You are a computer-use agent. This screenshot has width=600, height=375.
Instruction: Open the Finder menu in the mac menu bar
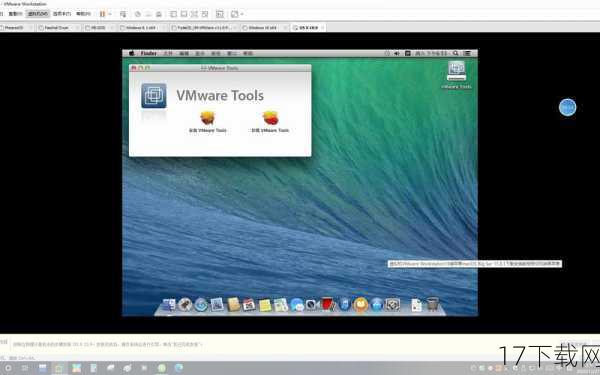[x=148, y=53]
